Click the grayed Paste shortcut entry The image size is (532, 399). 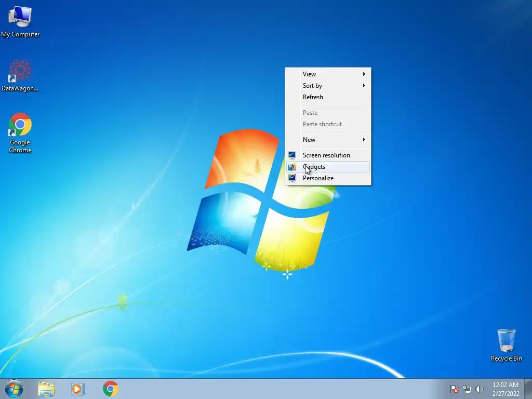(x=328, y=124)
